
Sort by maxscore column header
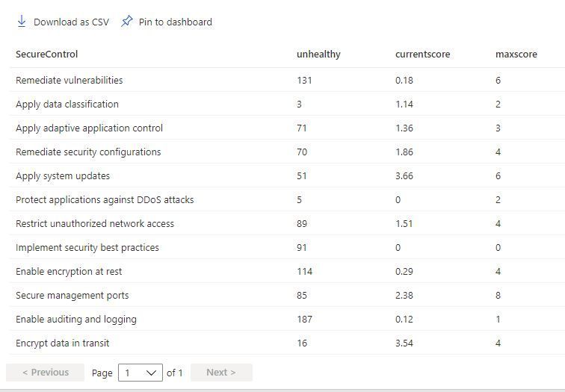(x=516, y=55)
